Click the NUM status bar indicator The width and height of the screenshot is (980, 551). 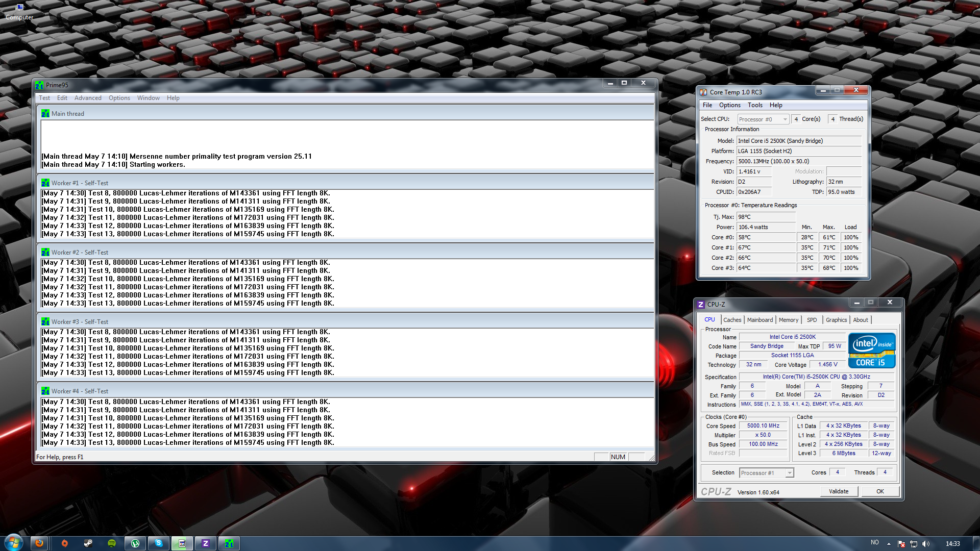pyautogui.click(x=618, y=457)
